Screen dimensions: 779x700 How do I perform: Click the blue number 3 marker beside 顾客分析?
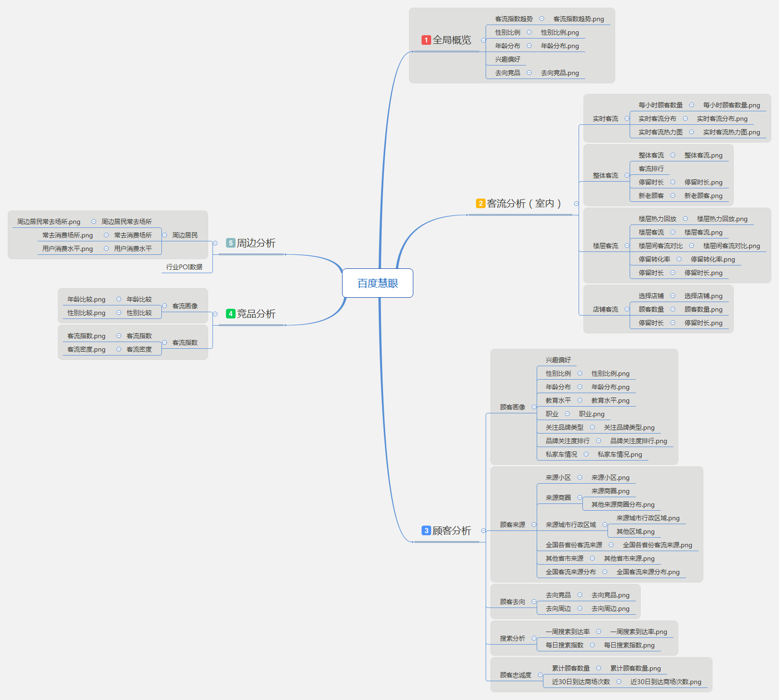pos(426,530)
